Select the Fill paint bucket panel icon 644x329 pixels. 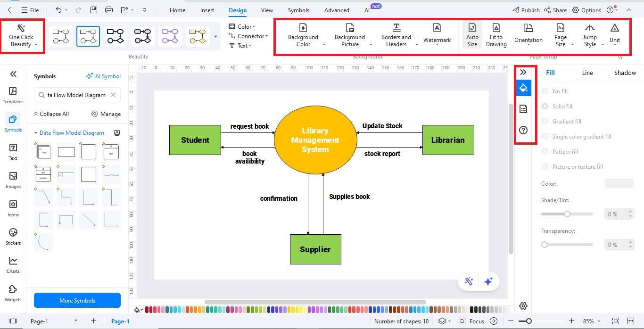pos(523,88)
